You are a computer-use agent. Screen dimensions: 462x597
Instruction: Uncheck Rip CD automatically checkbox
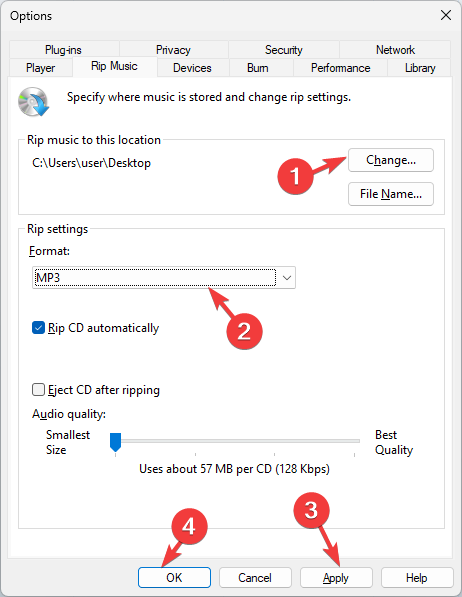[x=38, y=328]
